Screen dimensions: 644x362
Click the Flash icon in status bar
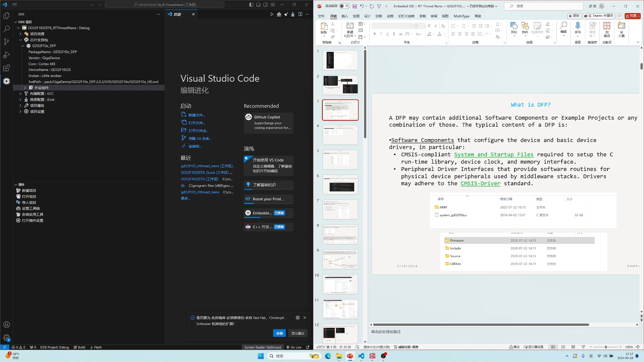tap(96, 347)
